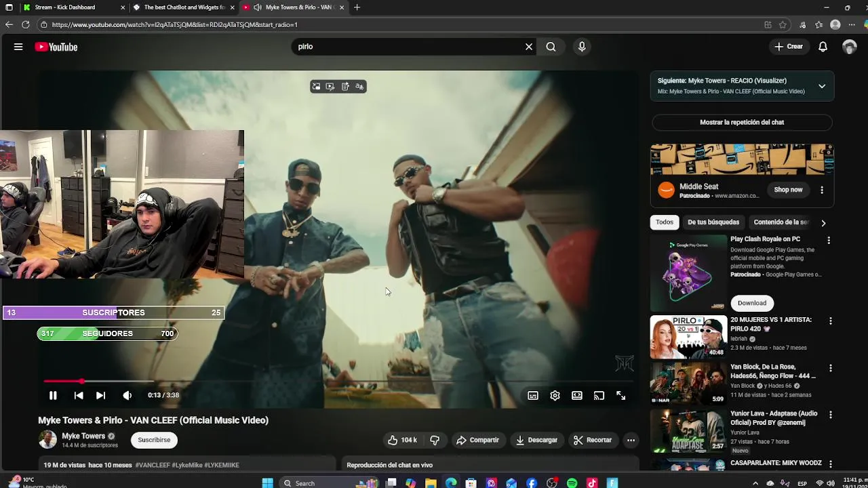This screenshot has width=868, height=488.
Task: Go to the YouTube home logo
Action: (56, 47)
